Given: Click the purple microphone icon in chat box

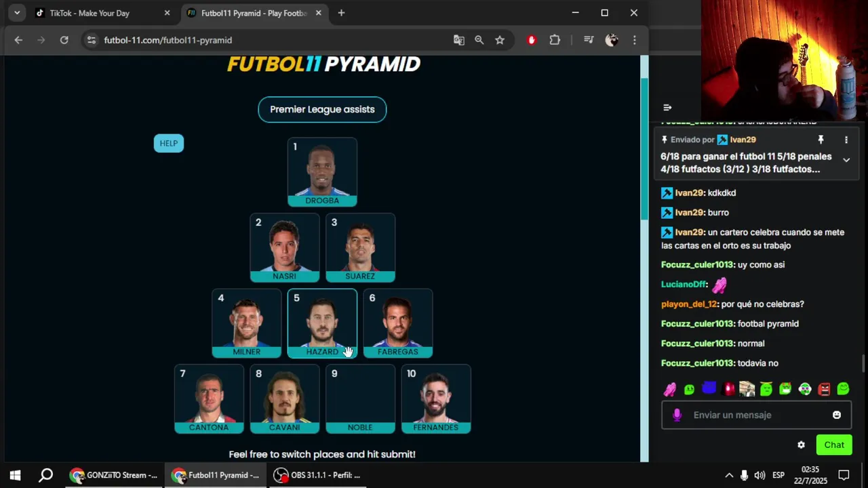Looking at the screenshot, I should [677, 415].
